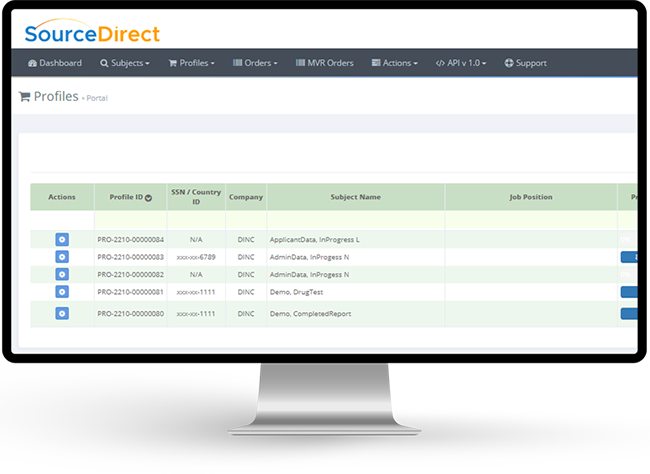
Task: Select profile ID PRO-2210-00000080
Action: pos(131,314)
